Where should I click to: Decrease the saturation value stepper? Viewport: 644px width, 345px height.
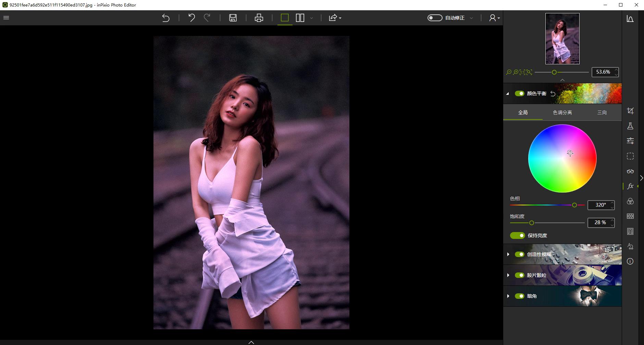[x=612, y=225]
